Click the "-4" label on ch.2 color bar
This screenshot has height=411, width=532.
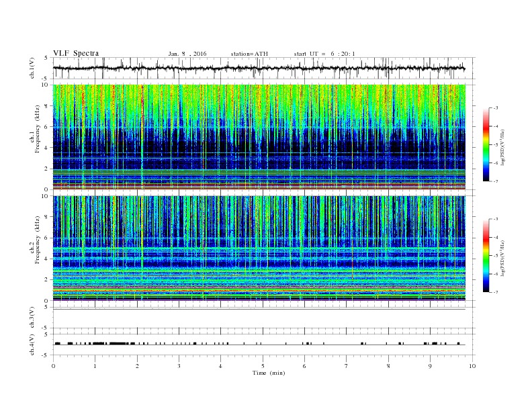(496, 237)
